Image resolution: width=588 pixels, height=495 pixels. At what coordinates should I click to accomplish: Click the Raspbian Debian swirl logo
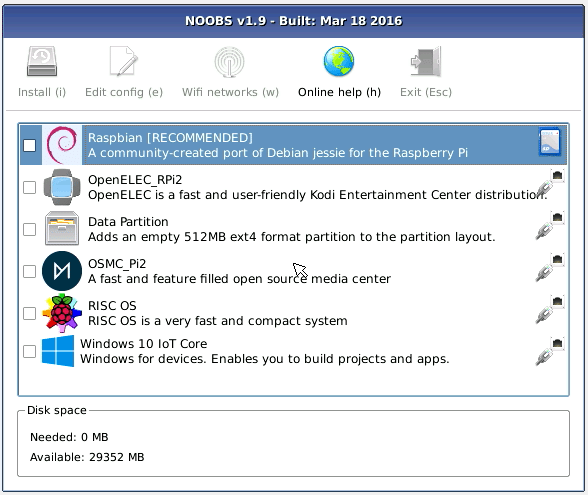pos(62,145)
